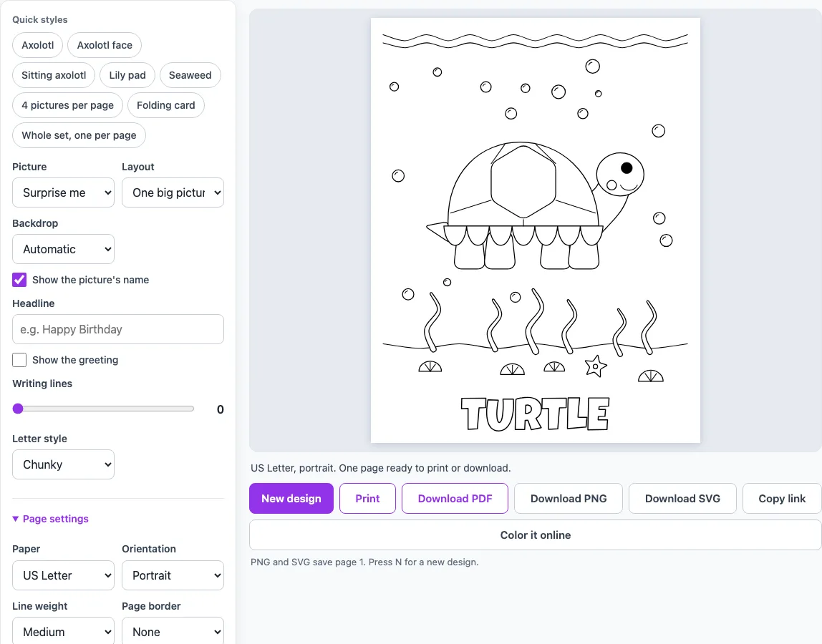
Task: Choose the Axolotl face quick style
Action: coord(105,45)
